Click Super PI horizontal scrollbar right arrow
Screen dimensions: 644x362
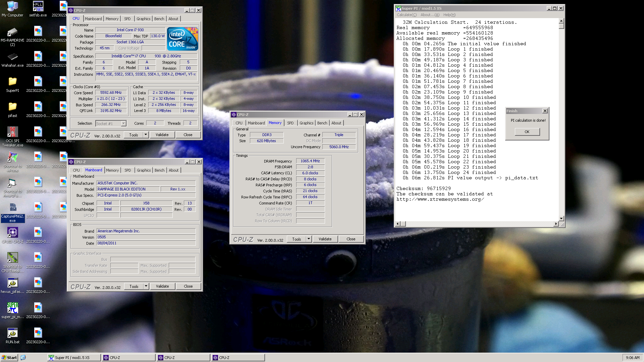556,224
